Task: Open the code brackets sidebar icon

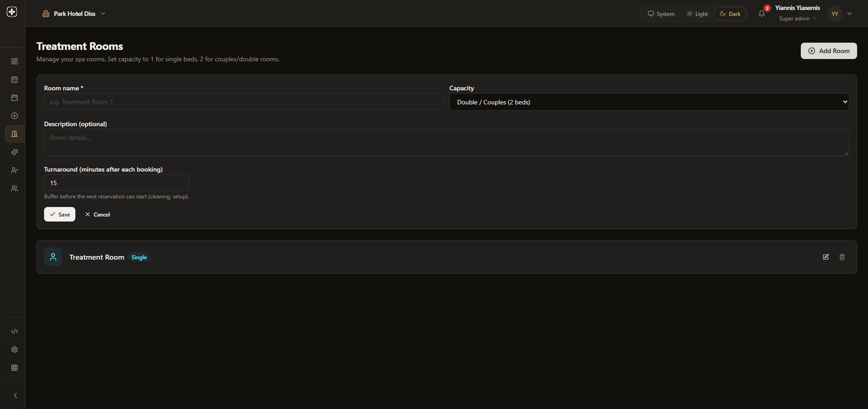Action: pos(15,331)
